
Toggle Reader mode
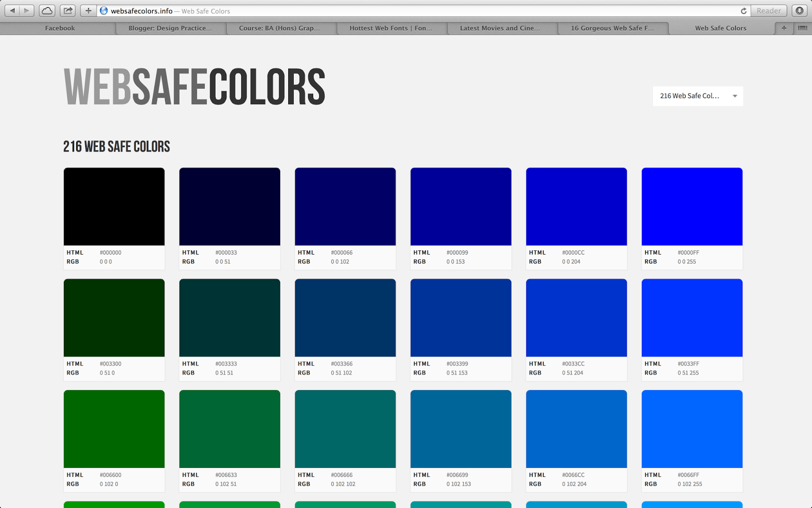click(x=768, y=10)
